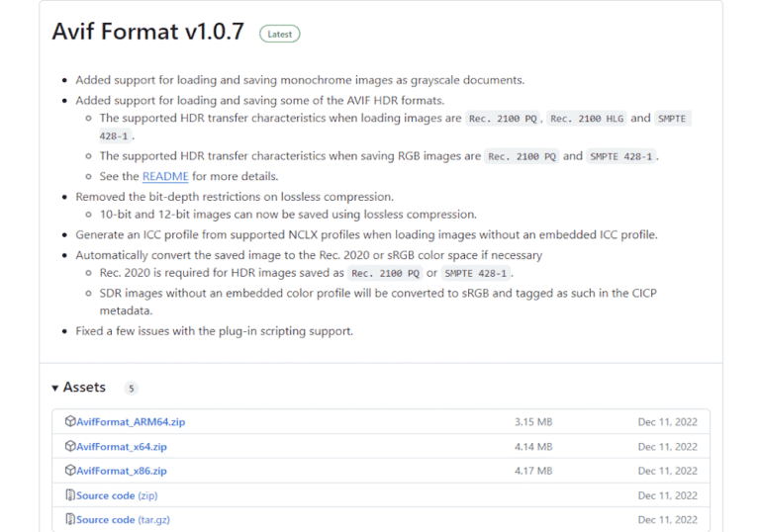Collapse the Assets section using its triangle

tap(54, 388)
